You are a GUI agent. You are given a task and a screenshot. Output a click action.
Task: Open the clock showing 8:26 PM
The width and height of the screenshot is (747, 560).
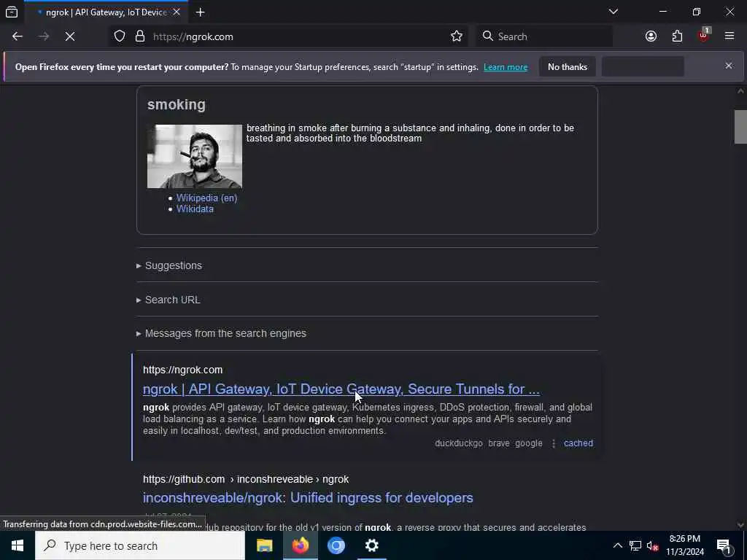pos(684,545)
